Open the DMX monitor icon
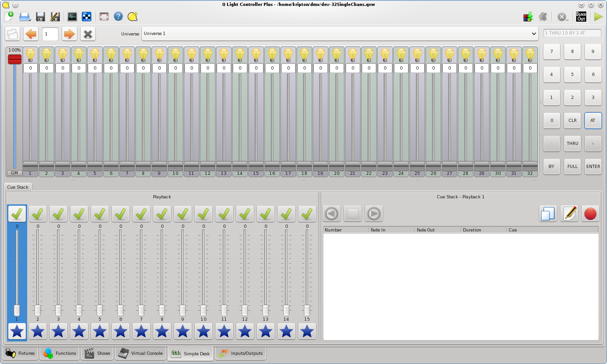This screenshot has width=607, height=364. coord(72,17)
